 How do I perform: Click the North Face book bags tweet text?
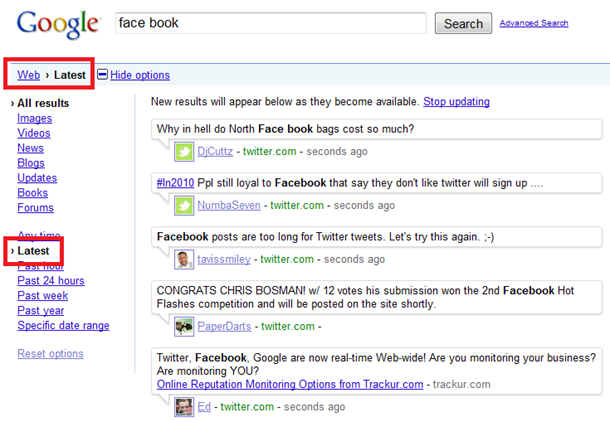click(x=286, y=129)
